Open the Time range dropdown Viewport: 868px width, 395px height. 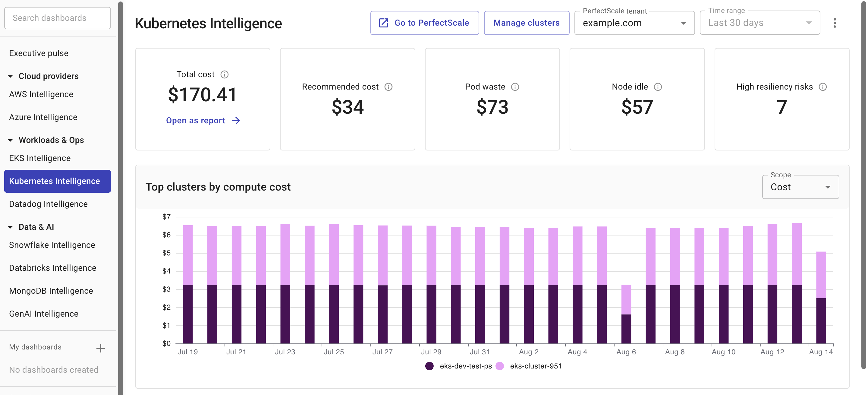click(x=809, y=23)
